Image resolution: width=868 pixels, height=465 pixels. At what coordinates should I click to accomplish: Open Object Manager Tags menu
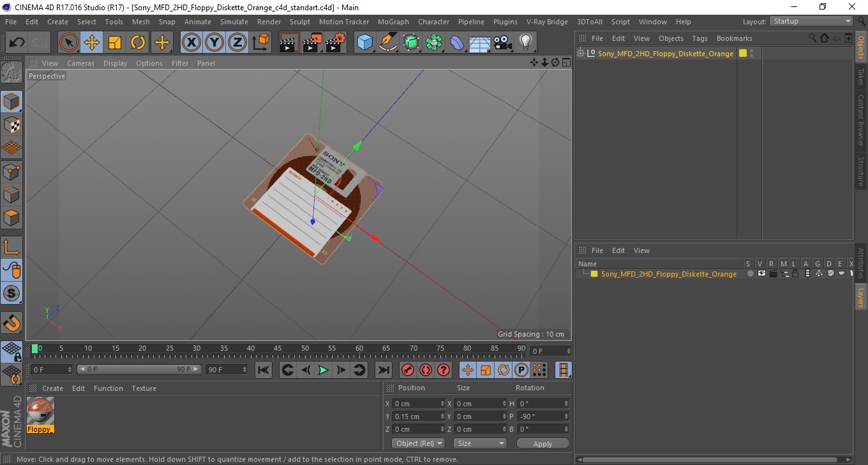pyautogui.click(x=700, y=38)
